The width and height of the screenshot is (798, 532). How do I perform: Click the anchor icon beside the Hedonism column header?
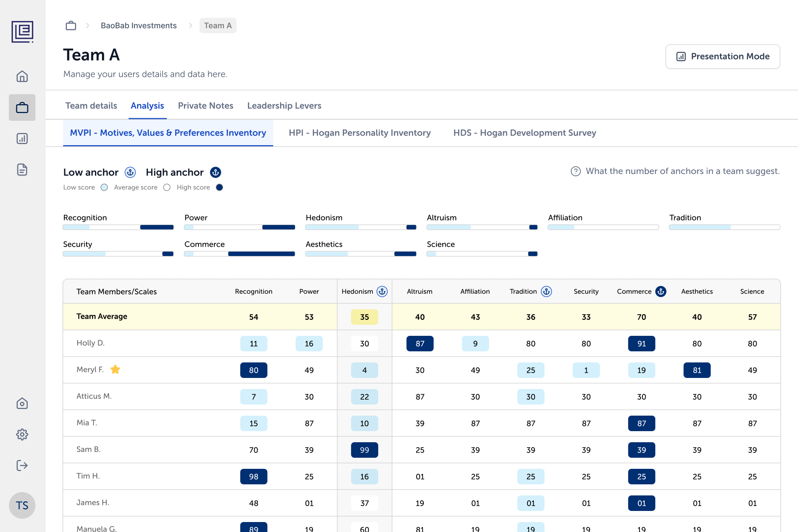(382, 291)
